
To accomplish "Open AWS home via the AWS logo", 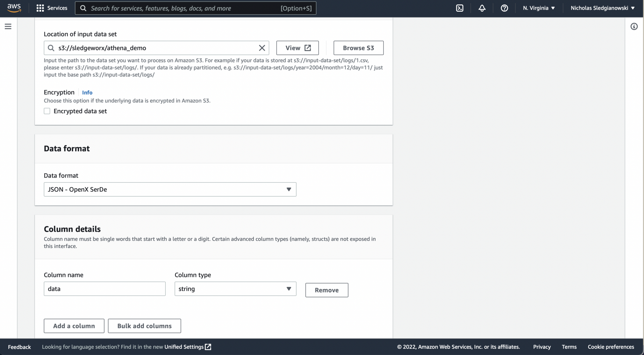I will [14, 8].
